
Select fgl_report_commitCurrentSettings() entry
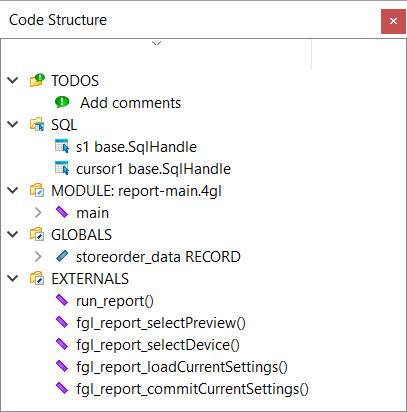[x=192, y=389]
